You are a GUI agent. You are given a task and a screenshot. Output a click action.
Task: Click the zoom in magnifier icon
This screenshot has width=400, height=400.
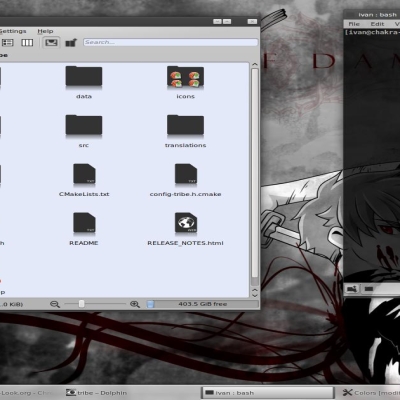[135, 304]
